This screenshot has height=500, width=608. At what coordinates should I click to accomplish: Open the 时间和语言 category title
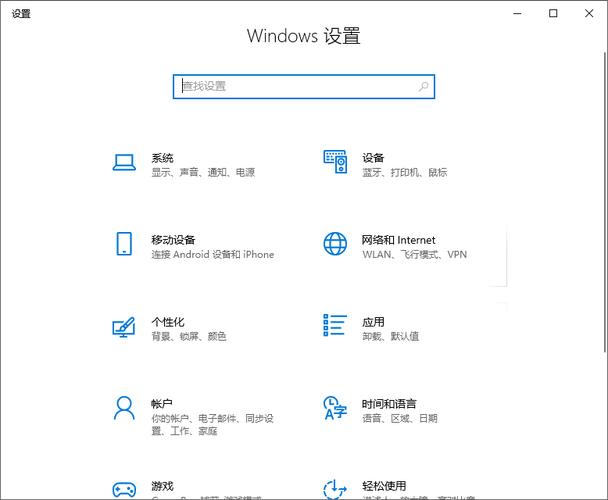(x=389, y=403)
